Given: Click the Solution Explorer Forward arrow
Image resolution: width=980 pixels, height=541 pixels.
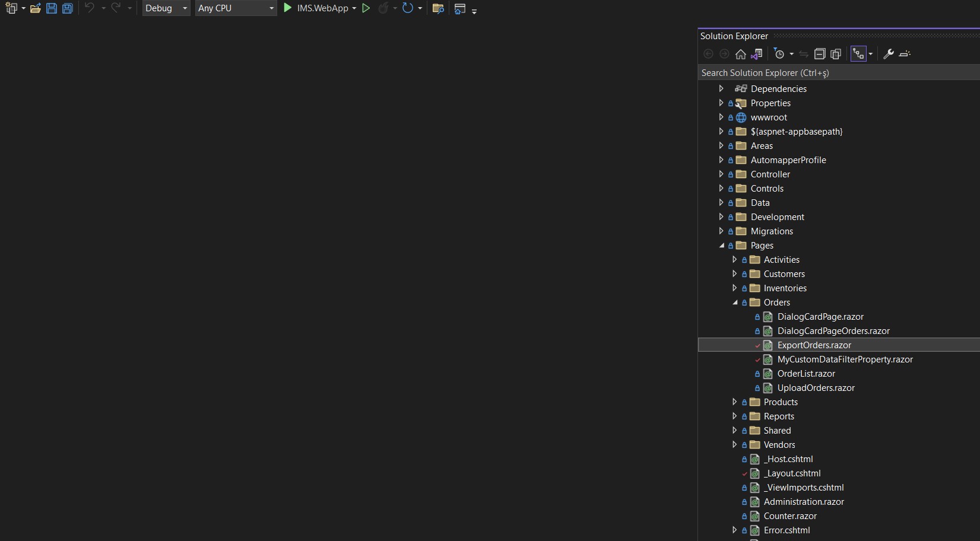Looking at the screenshot, I should pyautogui.click(x=724, y=54).
